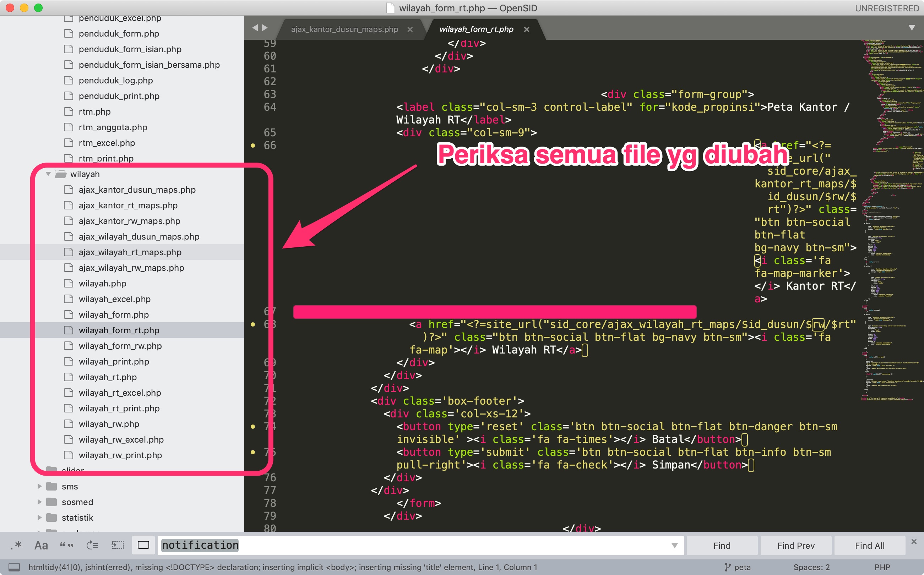This screenshot has width=924, height=575.
Task: Switch to the ajax_kantor_dusun_maps.php tab
Action: coord(344,29)
